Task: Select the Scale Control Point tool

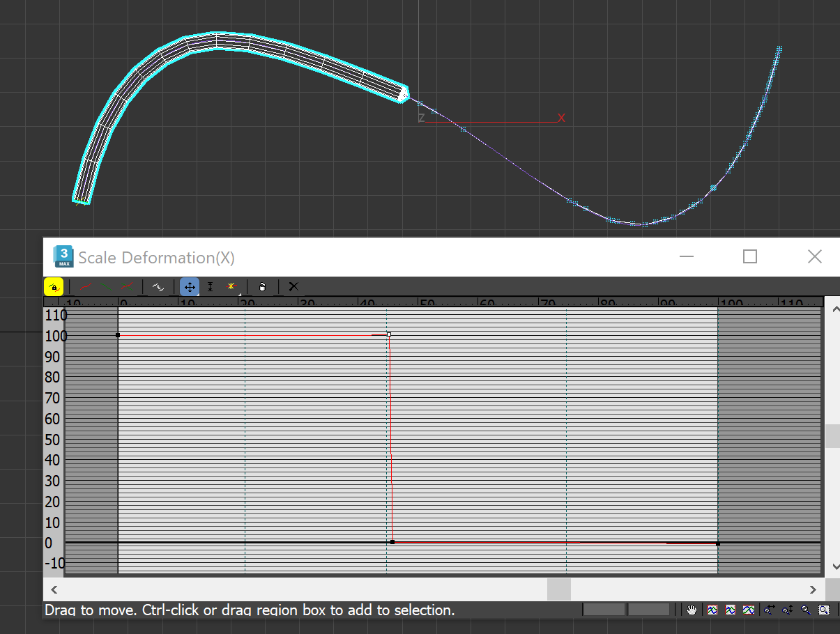Action: pos(210,286)
